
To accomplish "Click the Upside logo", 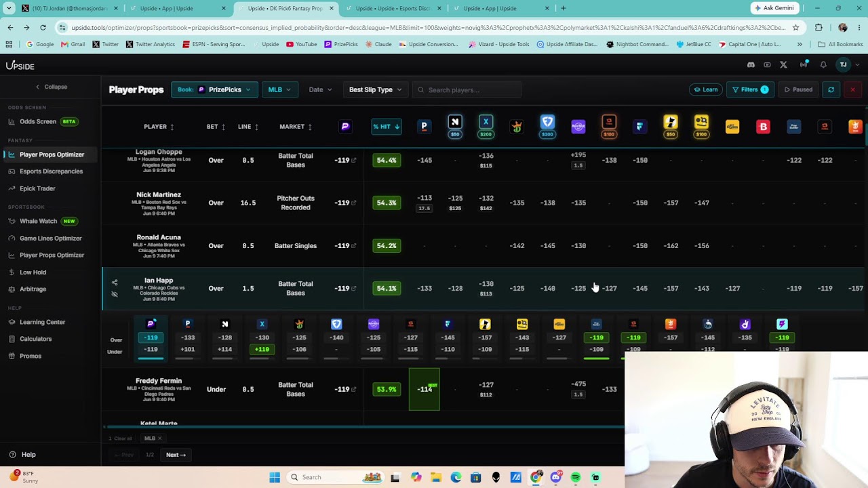I will [20, 66].
